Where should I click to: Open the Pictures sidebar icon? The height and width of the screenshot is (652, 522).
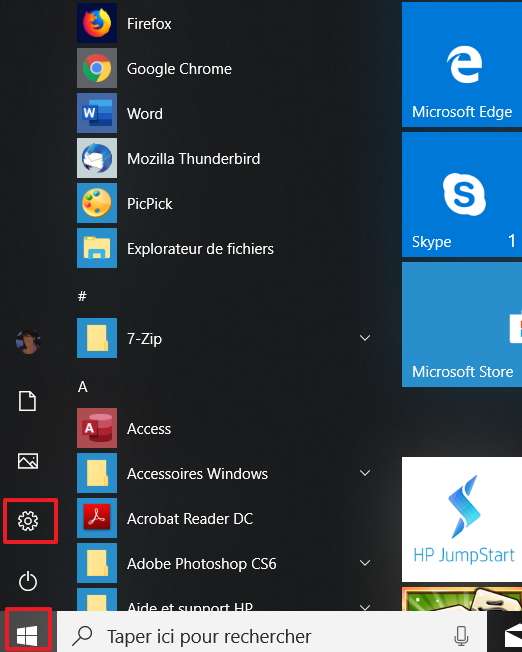click(x=28, y=461)
